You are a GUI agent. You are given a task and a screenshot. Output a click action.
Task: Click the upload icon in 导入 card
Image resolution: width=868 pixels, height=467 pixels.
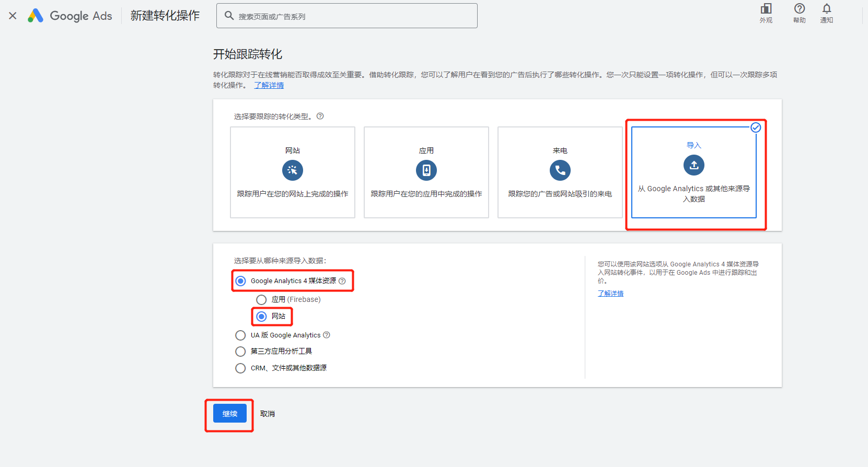[x=694, y=165]
